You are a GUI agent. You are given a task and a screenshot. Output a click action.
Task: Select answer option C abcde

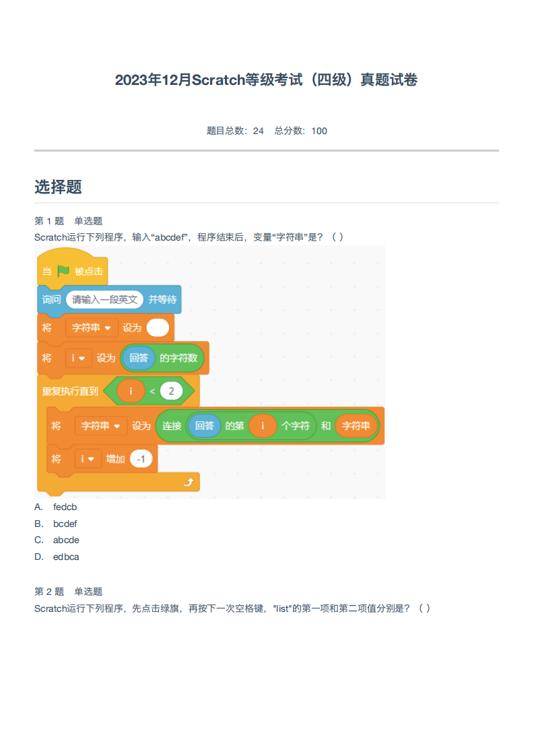57,540
